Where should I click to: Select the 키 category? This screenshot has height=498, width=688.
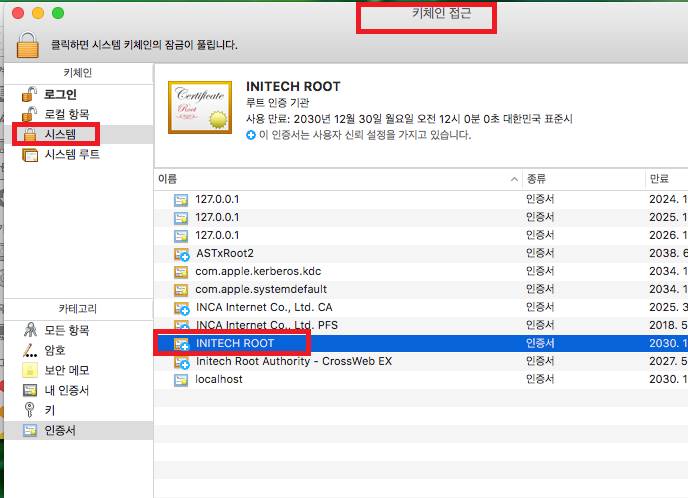tap(49, 410)
